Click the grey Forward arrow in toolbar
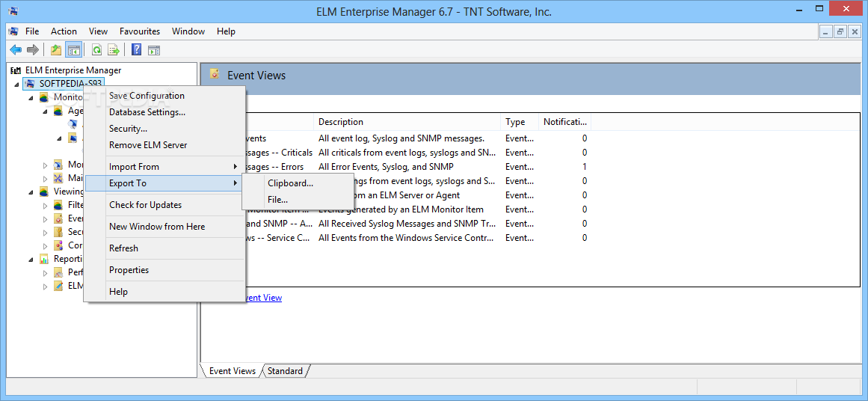The image size is (868, 401). 33,50
